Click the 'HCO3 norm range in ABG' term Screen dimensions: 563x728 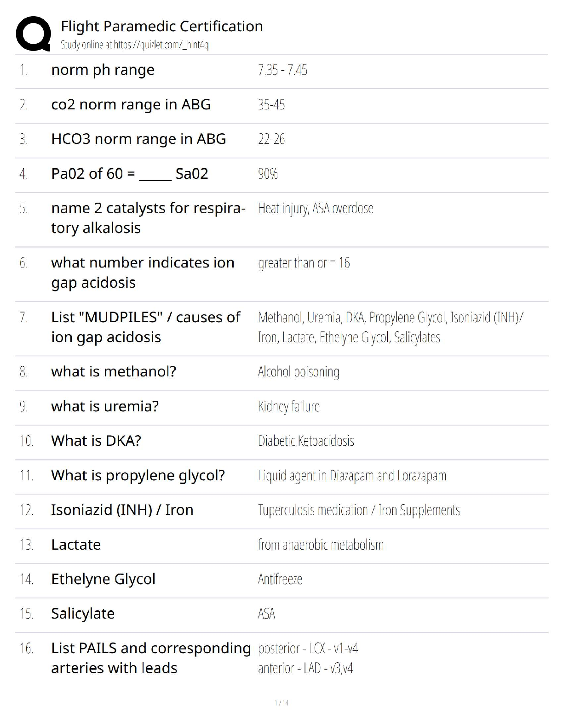(x=138, y=139)
